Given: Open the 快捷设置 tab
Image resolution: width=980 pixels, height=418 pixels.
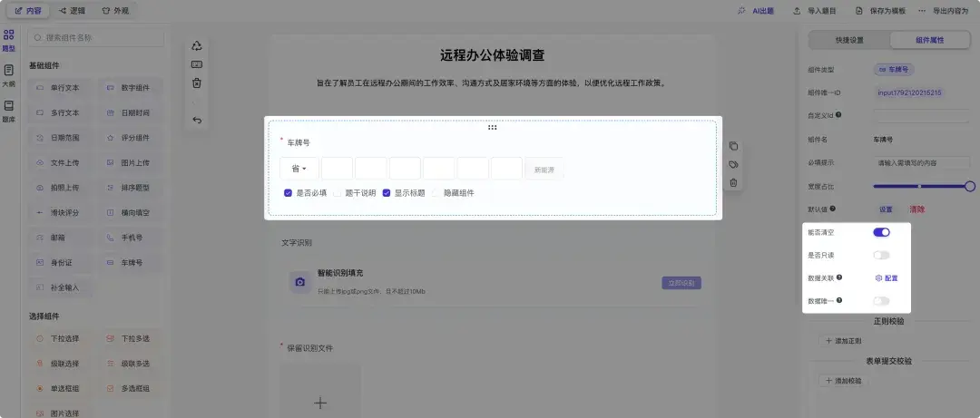Looking at the screenshot, I should click(x=849, y=40).
